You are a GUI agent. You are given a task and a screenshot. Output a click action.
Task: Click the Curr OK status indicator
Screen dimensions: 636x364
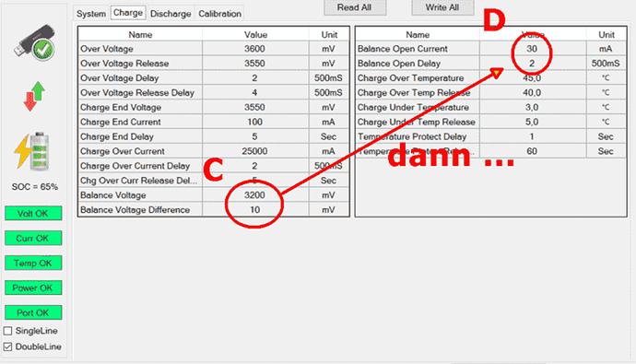click(x=33, y=238)
